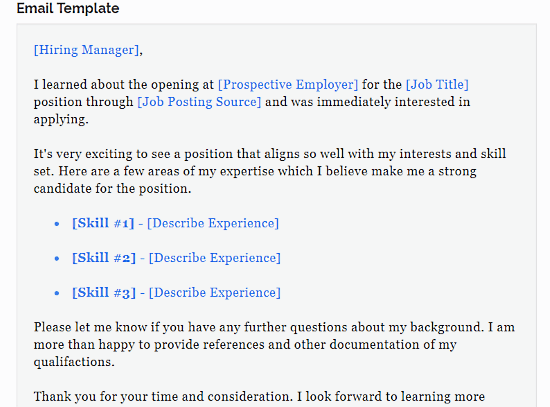
Task: Click [Describe Experience] next to Skill #2
Action: pos(215,258)
